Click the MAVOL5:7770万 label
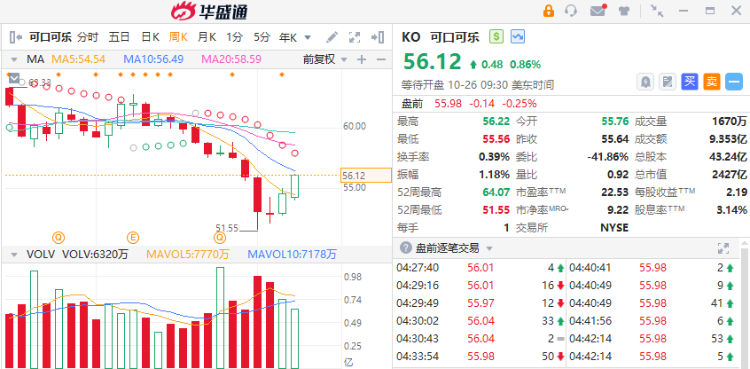This screenshot has height=369, width=750. (188, 254)
